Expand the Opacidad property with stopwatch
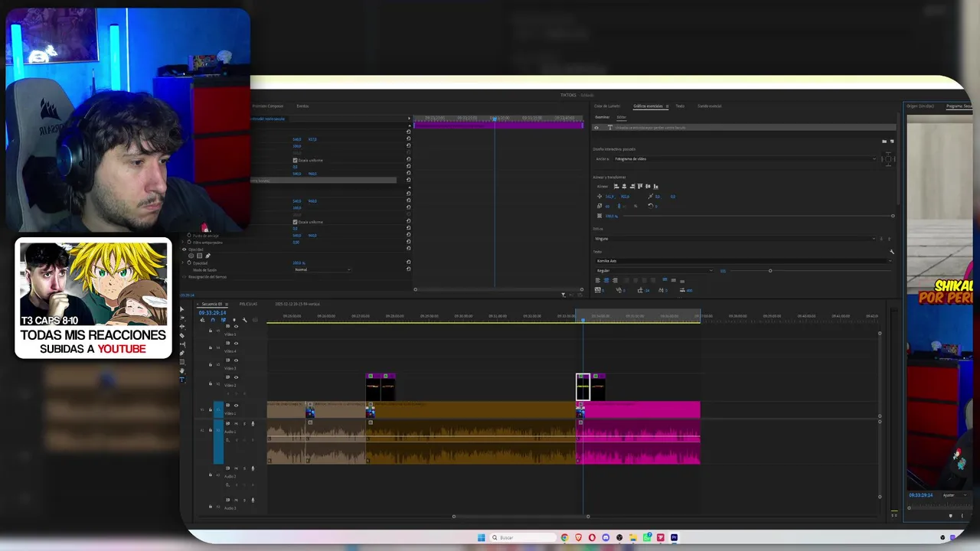Viewport: 980px width, 551px height. coord(185,262)
